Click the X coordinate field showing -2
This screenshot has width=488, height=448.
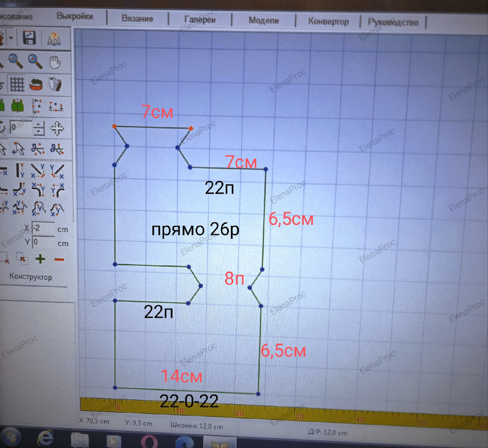click(44, 228)
